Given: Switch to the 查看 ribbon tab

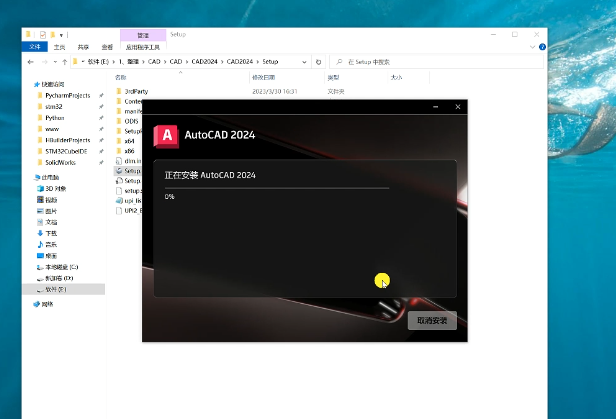Looking at the screenshot, I should tap(107, 47).
